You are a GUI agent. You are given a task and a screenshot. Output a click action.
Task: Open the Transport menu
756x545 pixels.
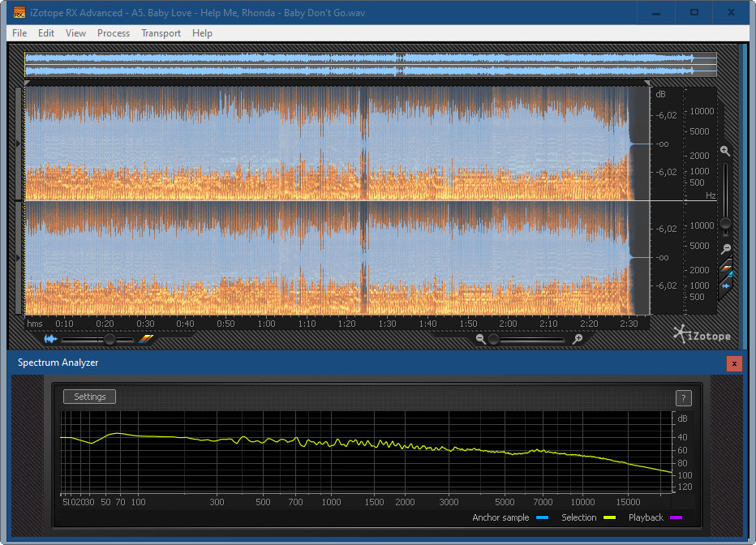tap(161, 33)
